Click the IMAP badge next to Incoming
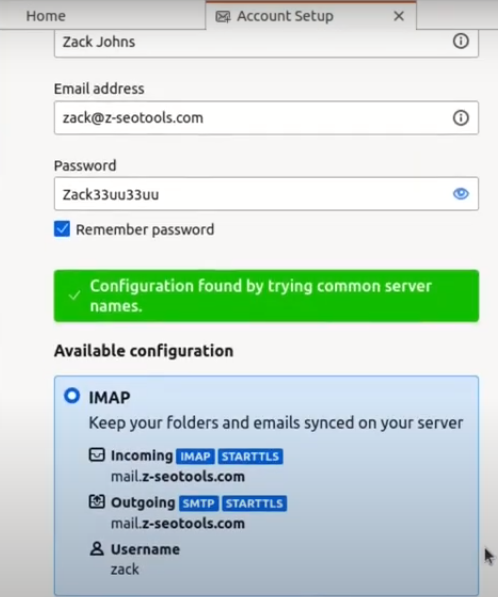The height and width of the screenshot is (597, 498). pos(195,456)
